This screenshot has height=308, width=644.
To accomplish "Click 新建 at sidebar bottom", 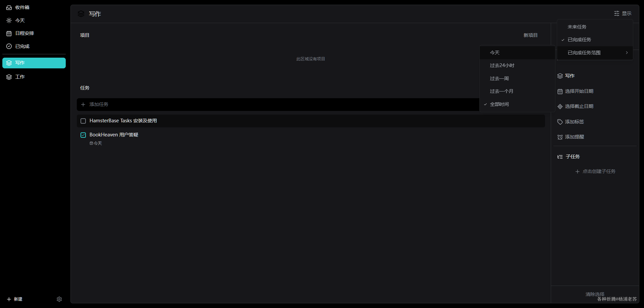I will pos(14,299).
